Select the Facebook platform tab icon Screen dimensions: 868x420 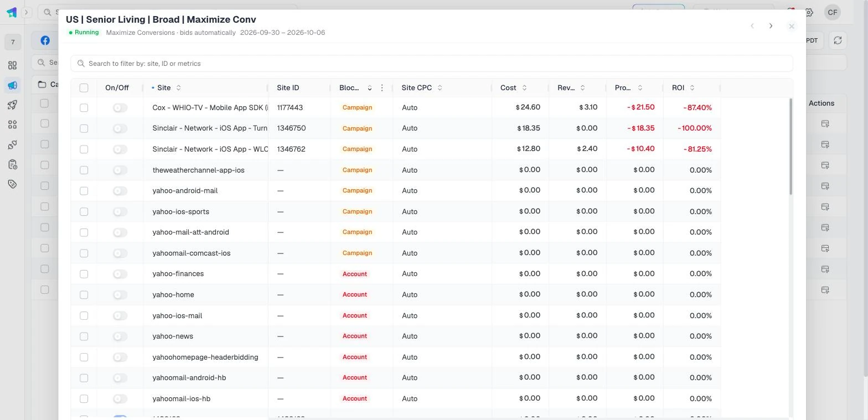pos(45,40)
